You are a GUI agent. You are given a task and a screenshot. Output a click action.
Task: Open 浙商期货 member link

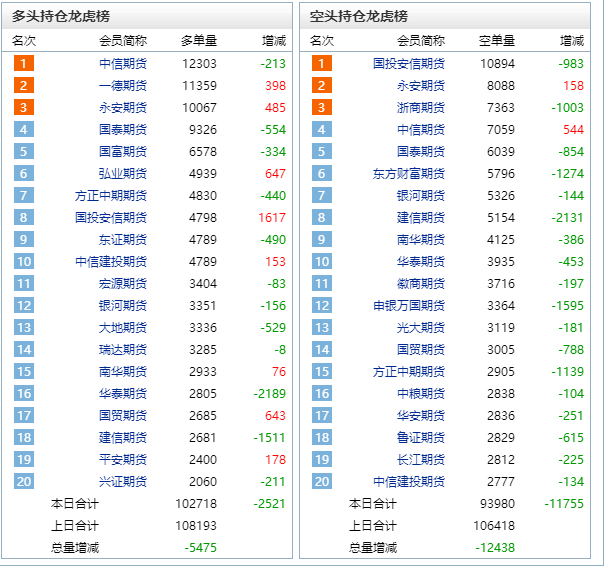click(x=421, y=108)
